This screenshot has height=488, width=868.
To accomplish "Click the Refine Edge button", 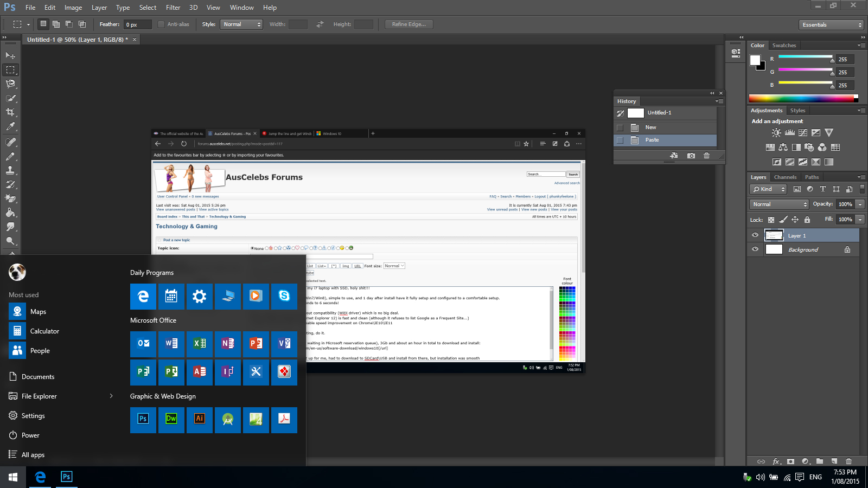I will tap(409, 24).
